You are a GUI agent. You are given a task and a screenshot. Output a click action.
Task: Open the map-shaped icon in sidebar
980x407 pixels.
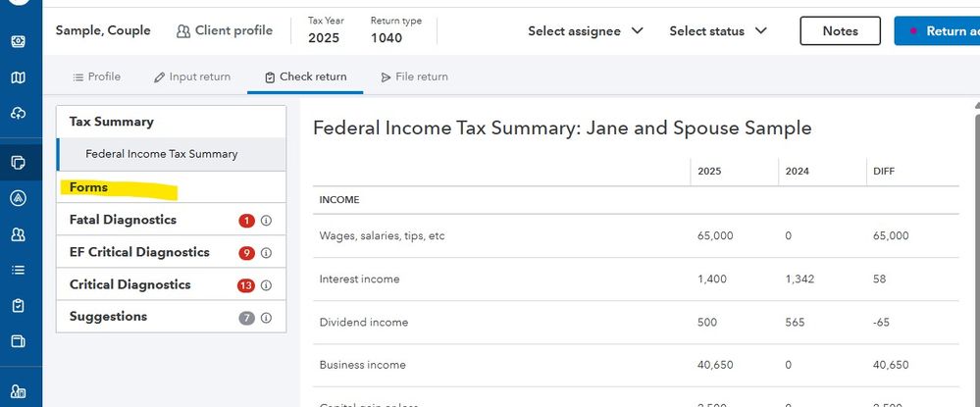pos(19,77)
